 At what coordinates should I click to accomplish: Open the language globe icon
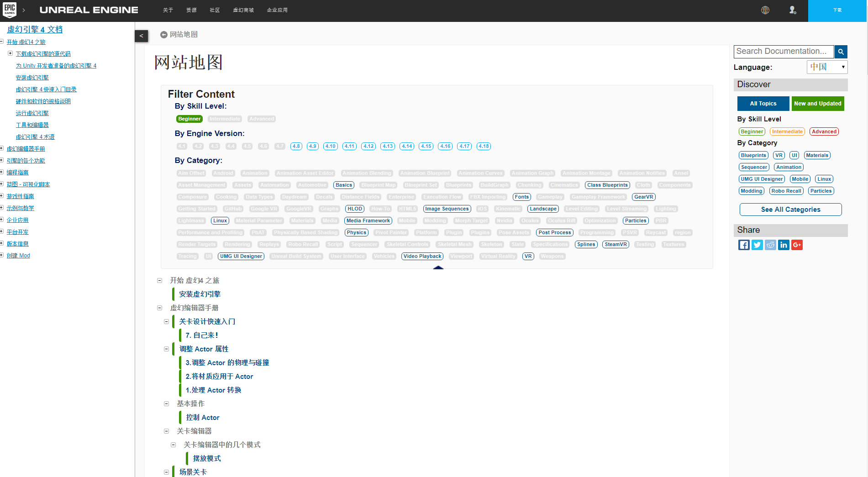(x=765, y=10)
